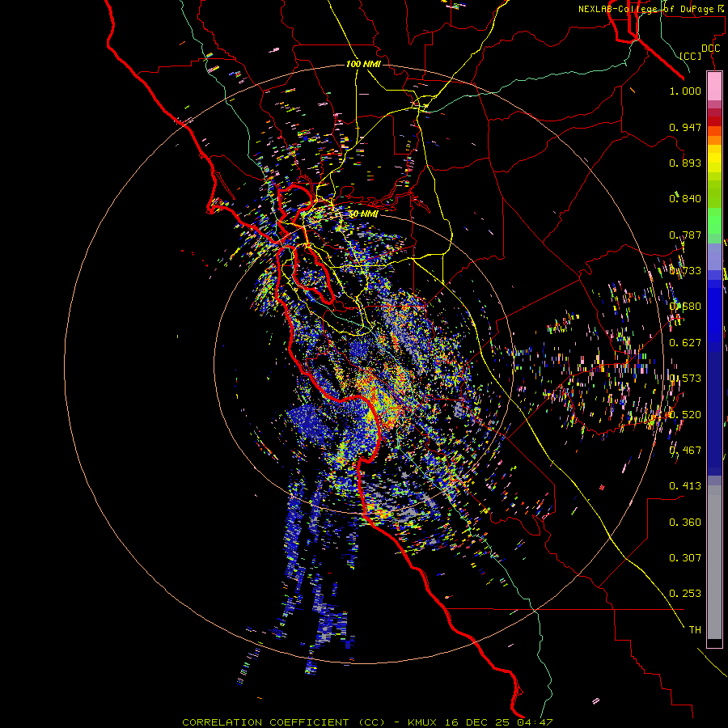Click the 0.253 legend value
The height and width of the screenshot is (728, 728).
coord(685,594)
